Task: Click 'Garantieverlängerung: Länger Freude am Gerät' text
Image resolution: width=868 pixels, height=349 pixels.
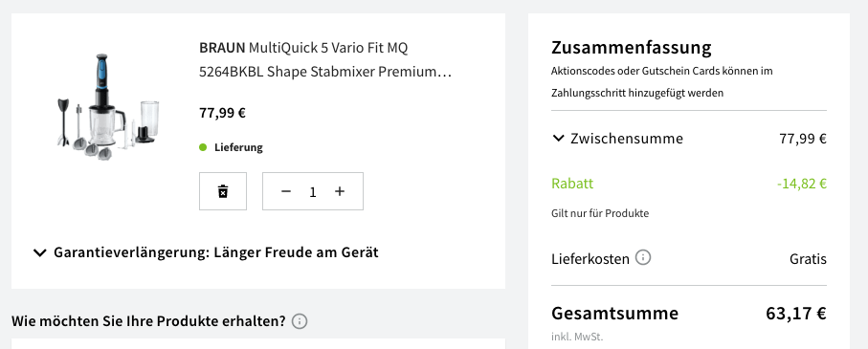Action: [216, 252]
